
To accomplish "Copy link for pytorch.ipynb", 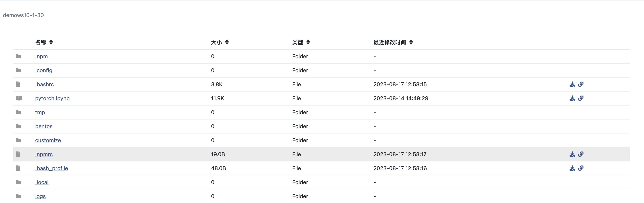I will click(x=581, y=98).
